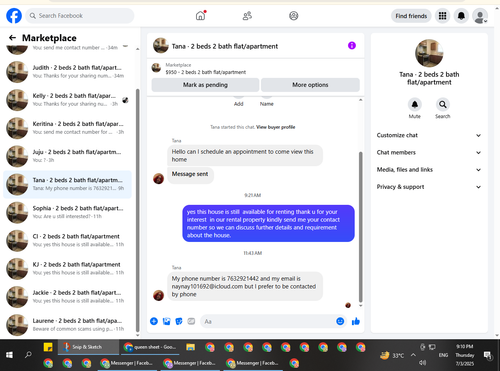500x371 pixels.
Task: Open Laurene's conversation in the list
Action: (x=67, y=325)
